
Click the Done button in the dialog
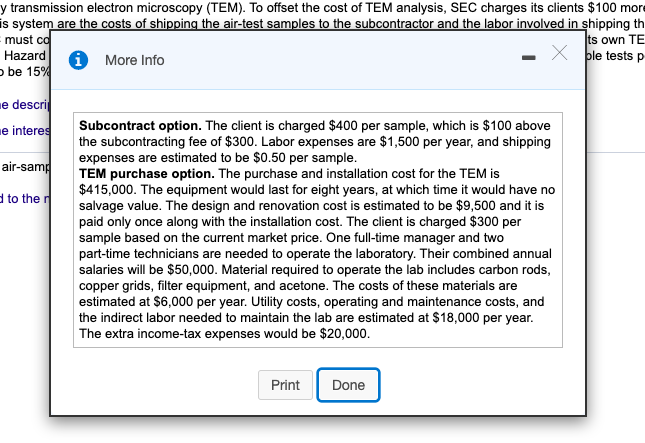click(348, 385)
